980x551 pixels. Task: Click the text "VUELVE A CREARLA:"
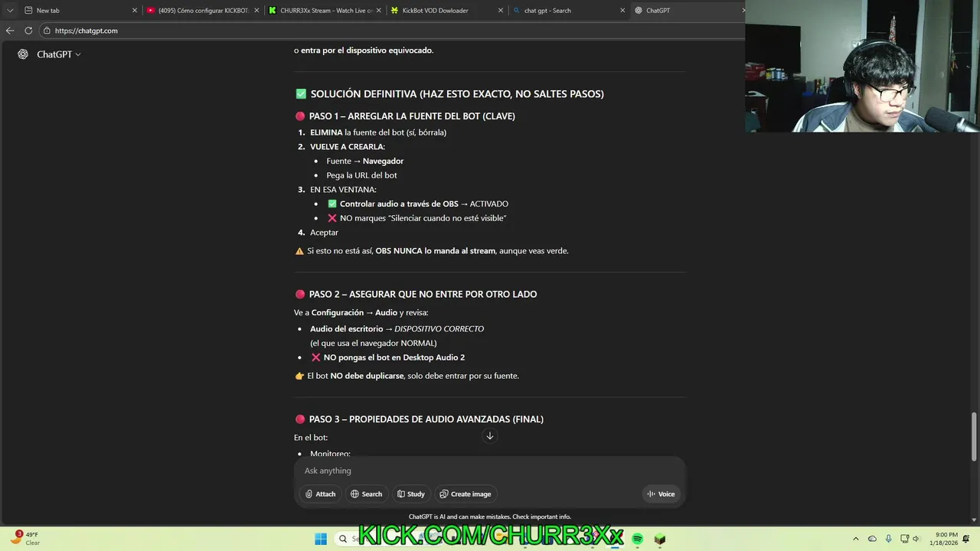click(348, 147)
